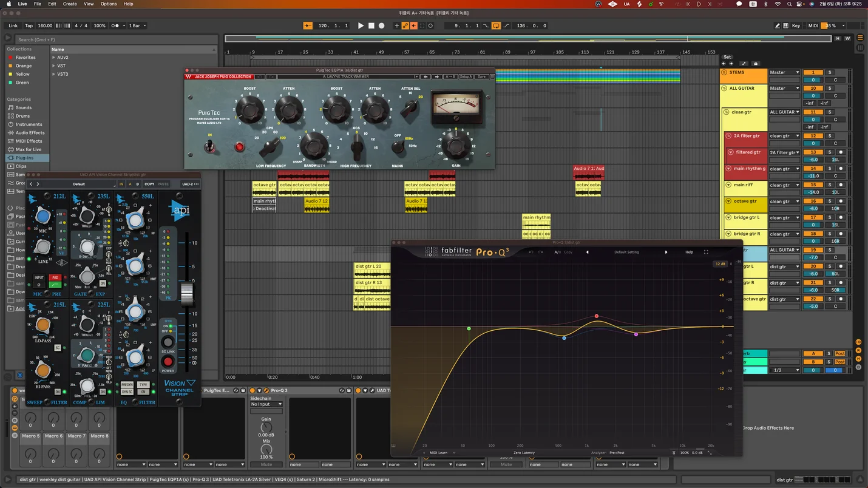
Task: Solo the STEMS track
Action: click(x=830, y=72)
